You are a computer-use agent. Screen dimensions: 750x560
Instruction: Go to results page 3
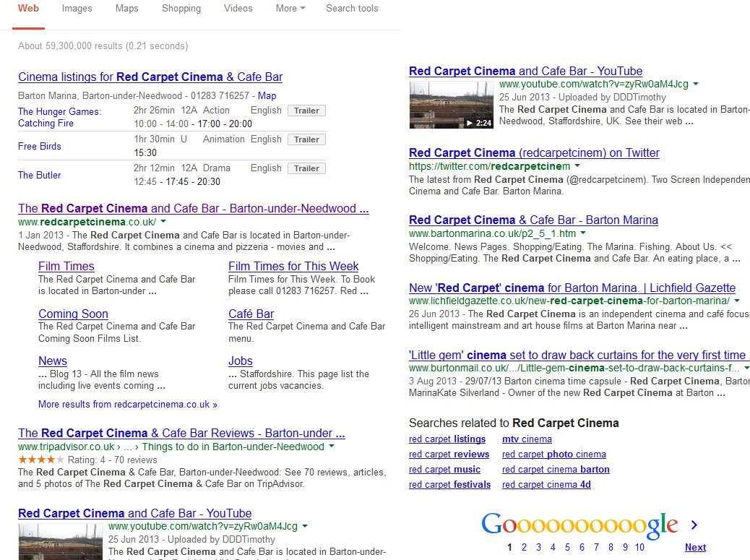(538, 547)
